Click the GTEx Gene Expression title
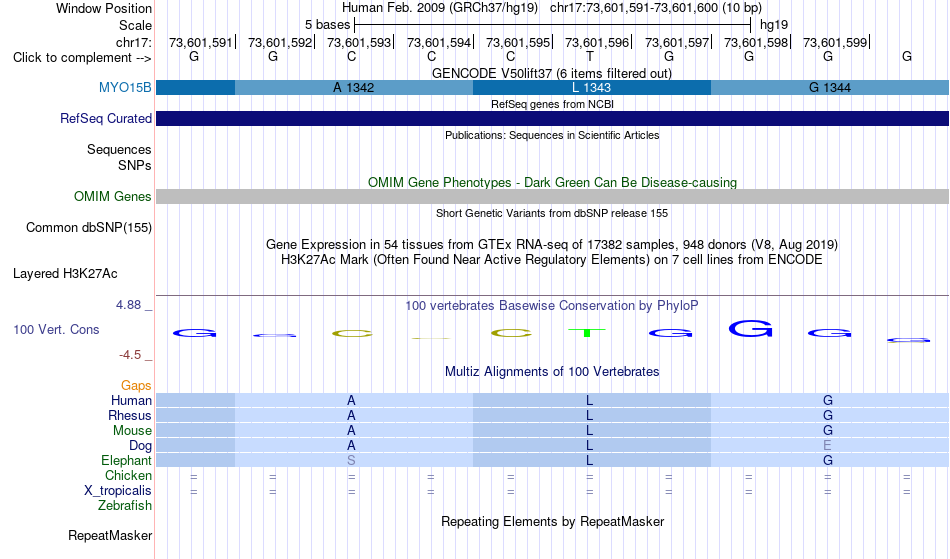 tap(551, 245)
